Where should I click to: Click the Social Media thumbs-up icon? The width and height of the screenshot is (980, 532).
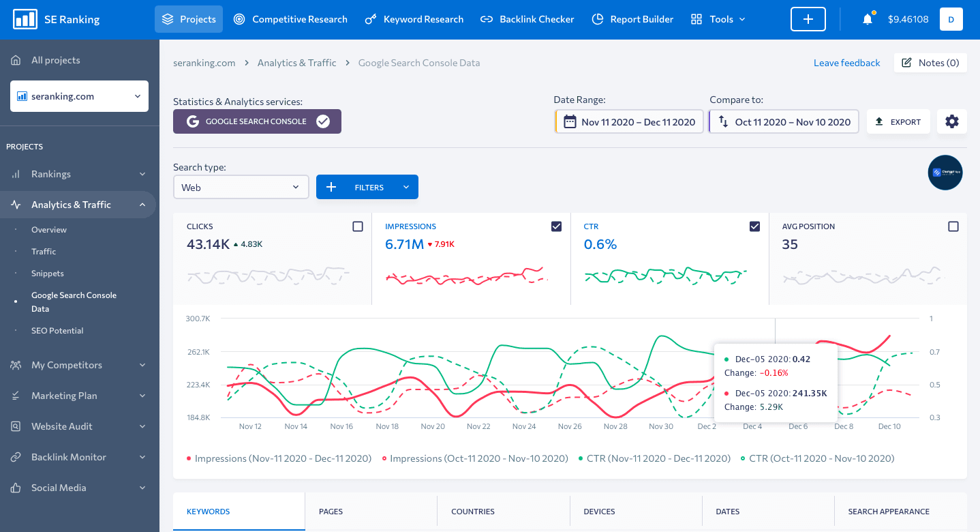click(16, 488)
